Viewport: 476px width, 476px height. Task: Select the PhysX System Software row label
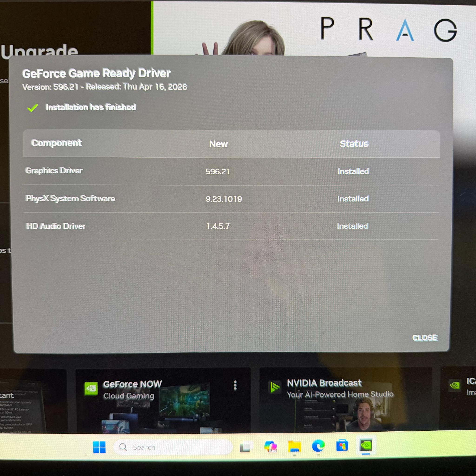[70, 198]
